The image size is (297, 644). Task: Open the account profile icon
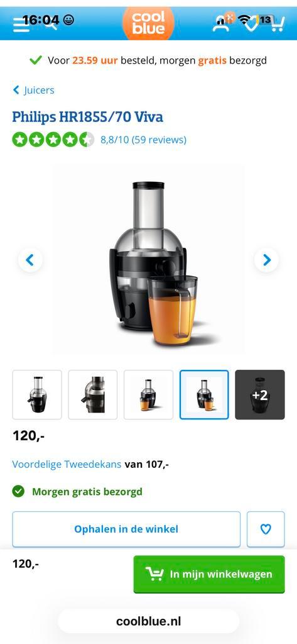tap(220, 25)
